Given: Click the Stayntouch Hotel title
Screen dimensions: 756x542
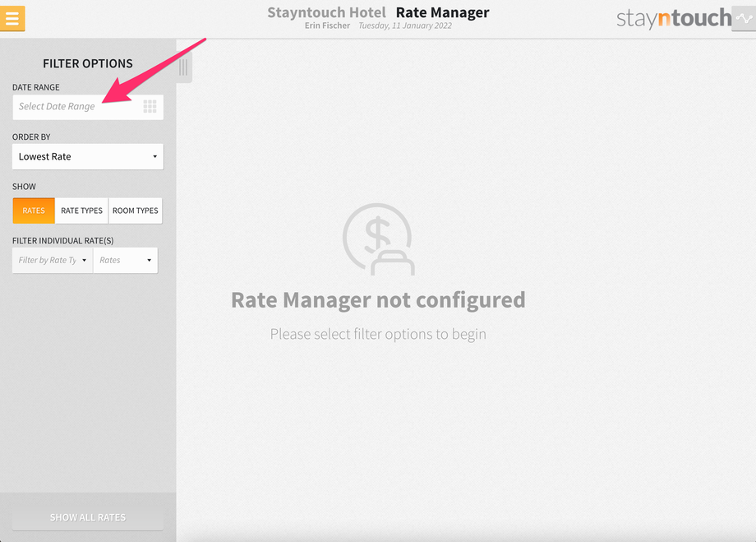Looking at the screenshot, I should pyautogui.click(x=326, y=12).
